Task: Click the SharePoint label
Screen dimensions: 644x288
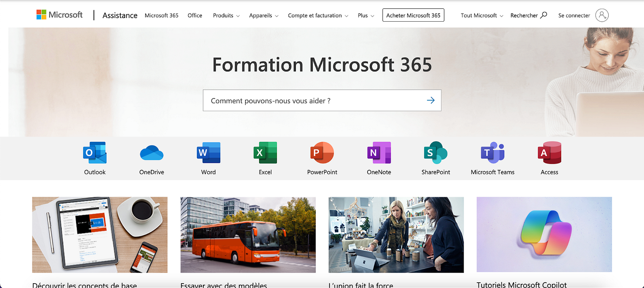Action: point(436,172)
